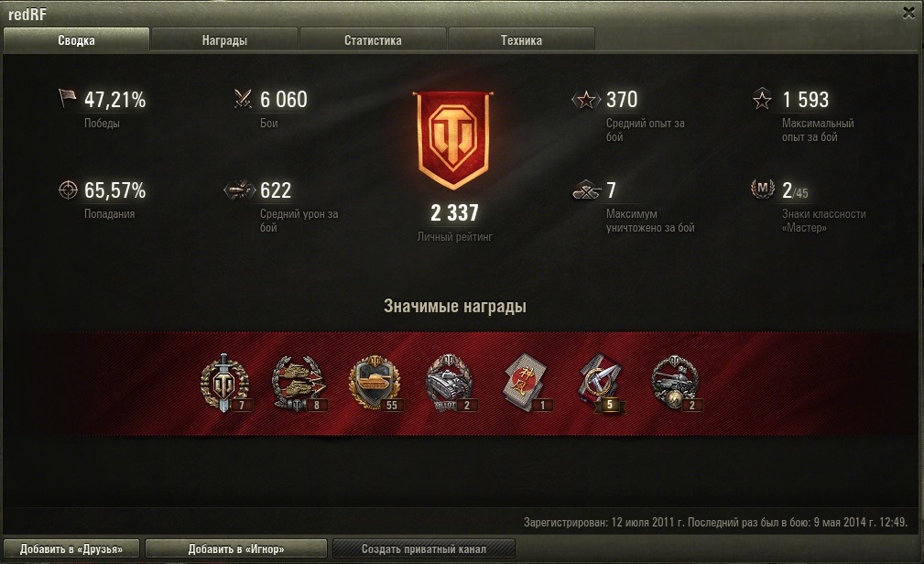Click the victories flag icon
This screenshot has width=924, height=564.
click(67, 98)
